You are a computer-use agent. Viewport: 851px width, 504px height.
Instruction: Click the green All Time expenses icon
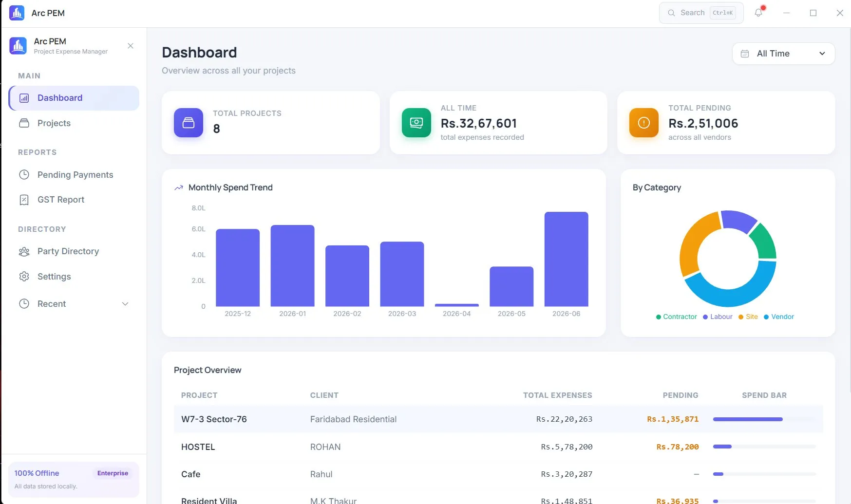click(416, 123)
